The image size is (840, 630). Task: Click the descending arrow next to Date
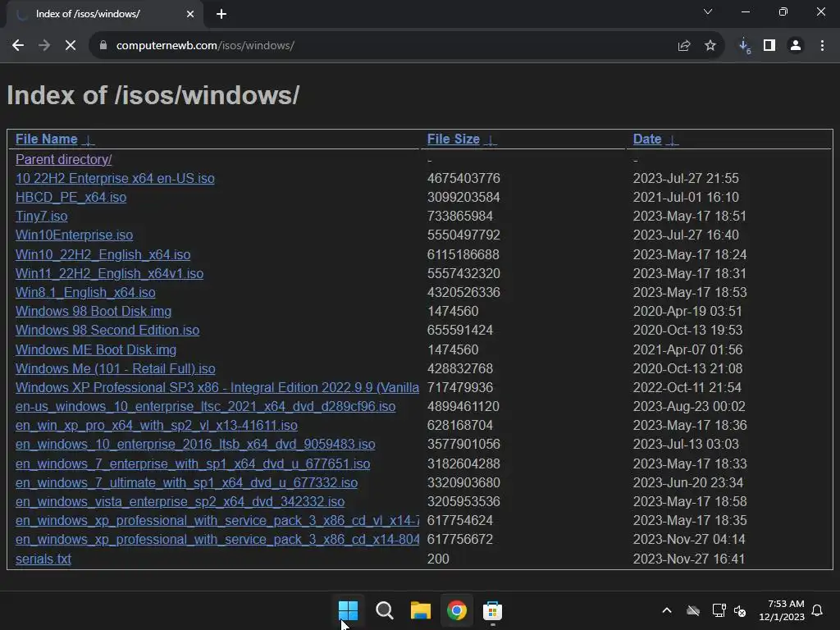point(673,140)
